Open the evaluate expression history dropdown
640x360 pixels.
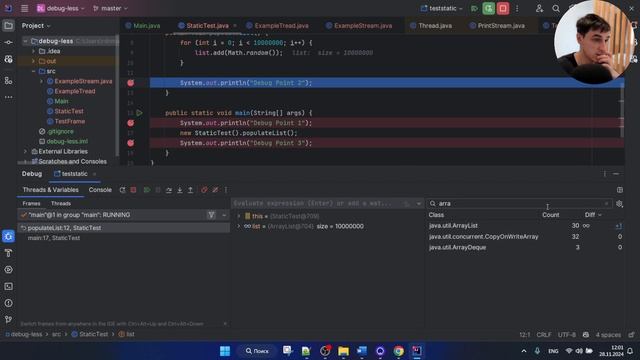coord(418,204)
